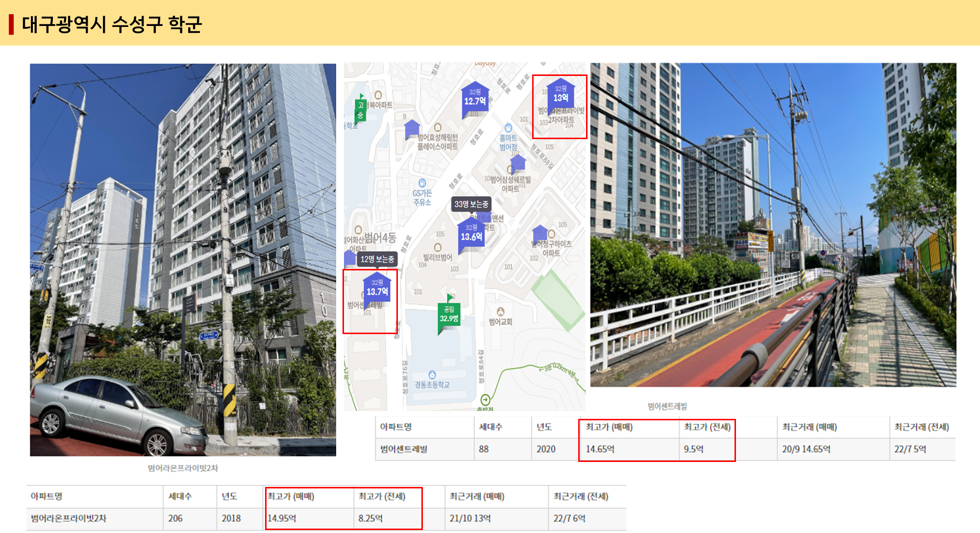Click the 범어교회 location pin
Image resolution: width=980 pixels, height=533 pixels.
point(500,312)
